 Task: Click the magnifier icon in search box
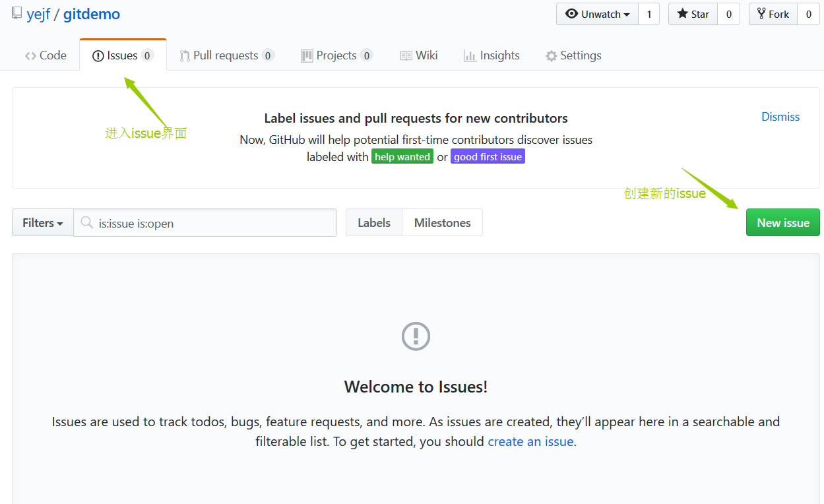coord(86,223)
